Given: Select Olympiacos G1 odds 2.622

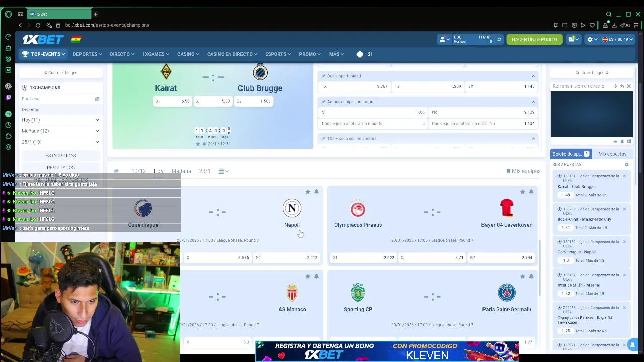Looking at the screenshot, I should [363, 258].
